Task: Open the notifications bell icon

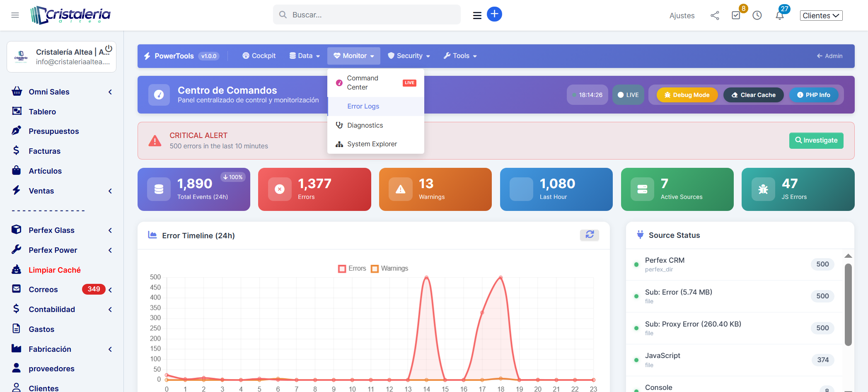Action: (779, 16)
